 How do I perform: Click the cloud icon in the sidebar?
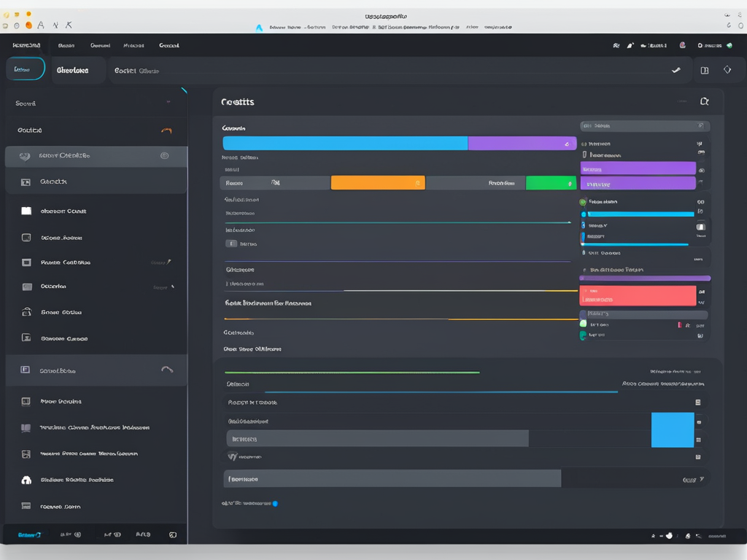[26, 481]
